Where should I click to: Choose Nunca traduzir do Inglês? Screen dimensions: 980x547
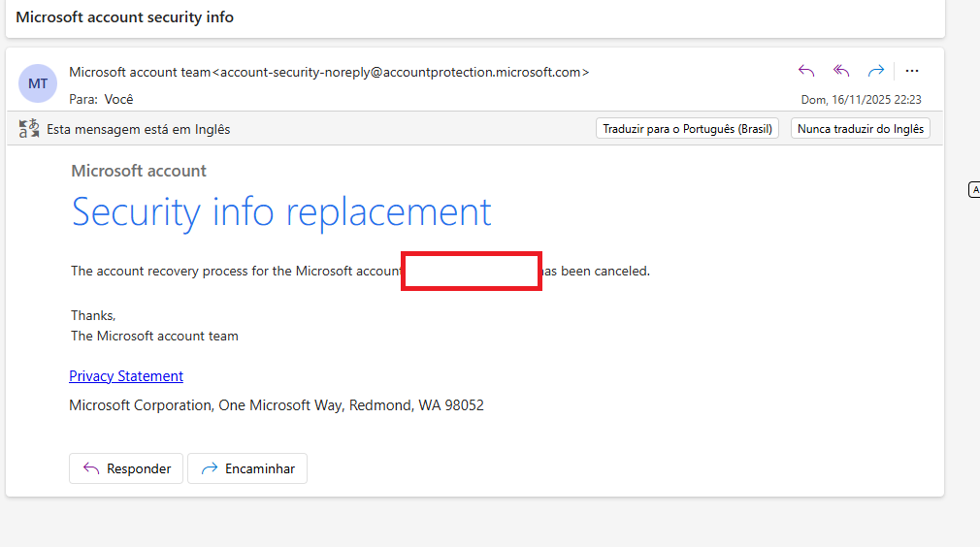860,129
